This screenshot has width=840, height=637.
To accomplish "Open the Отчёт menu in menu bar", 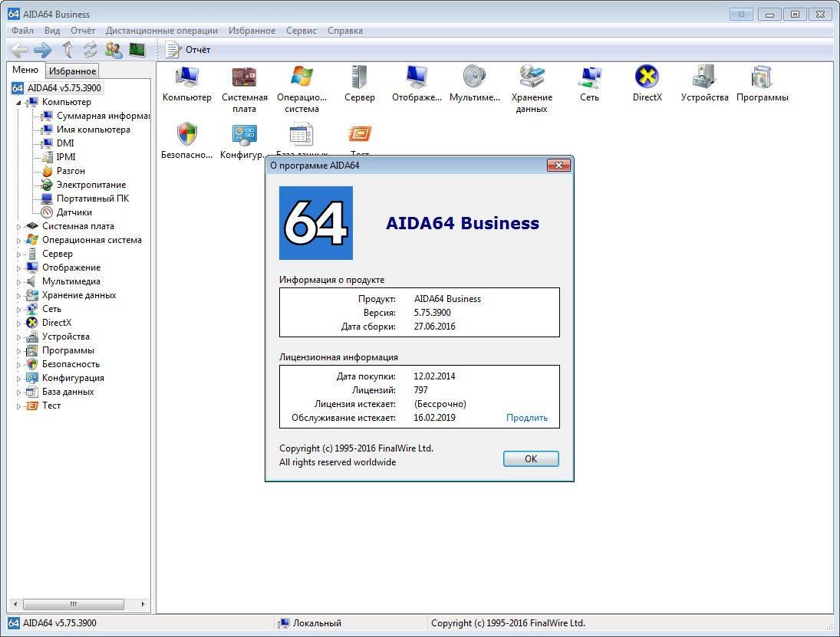I will [83, 31].
